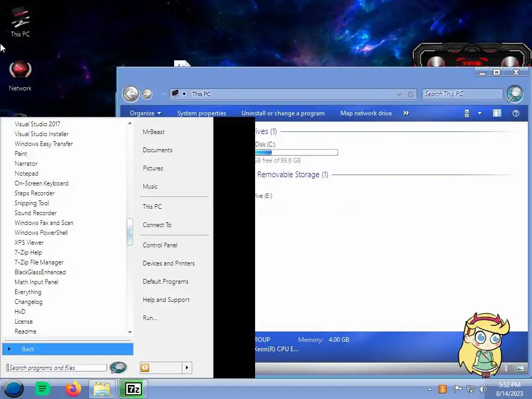Open the recent locations dropdown arrow
Image resolution: width=532 pixels, height=399 pixels.
click(164, 94)
